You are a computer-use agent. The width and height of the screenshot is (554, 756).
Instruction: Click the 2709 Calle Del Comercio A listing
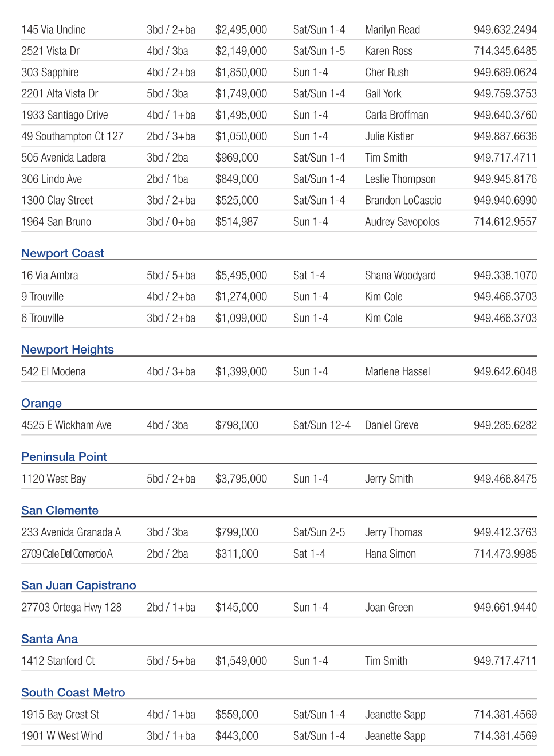(67, 554)
